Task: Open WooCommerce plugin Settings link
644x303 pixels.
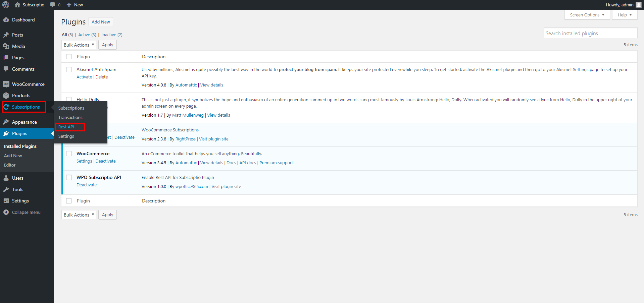Action: pyautogui.click(x=84, y=161)
